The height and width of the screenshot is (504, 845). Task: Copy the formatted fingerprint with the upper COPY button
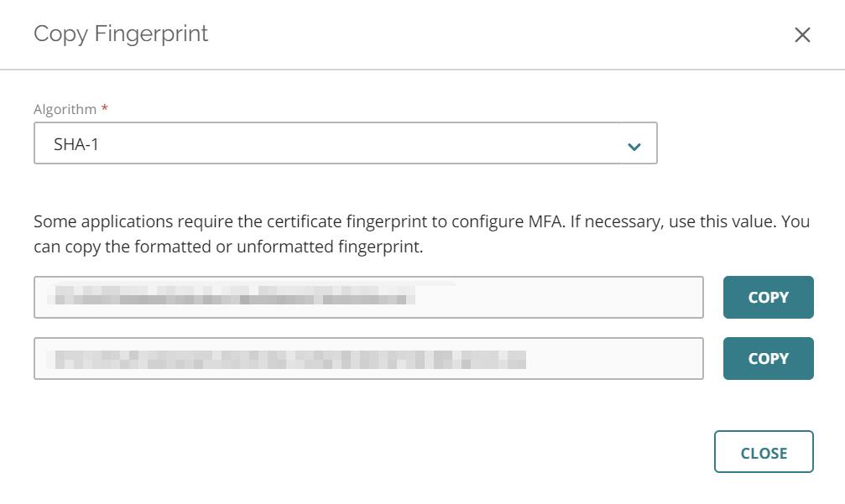point(768,297)
